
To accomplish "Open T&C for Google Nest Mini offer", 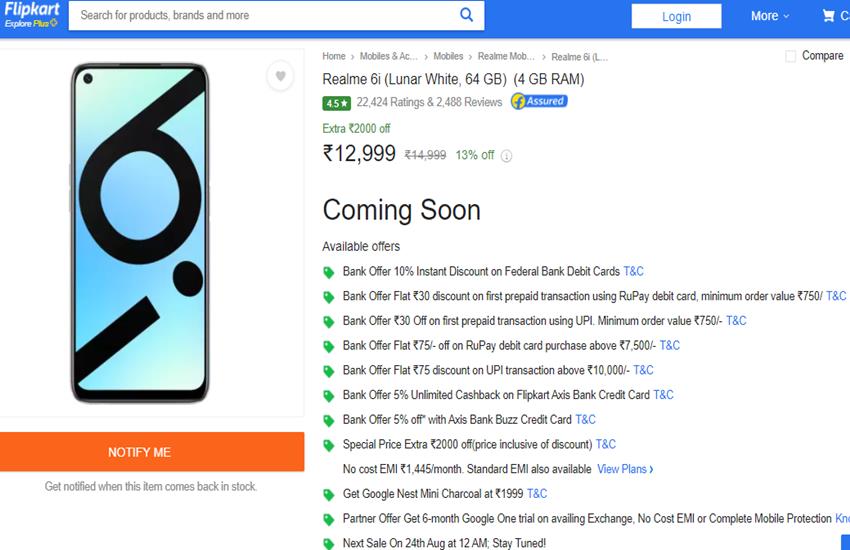I will (537, 494).
